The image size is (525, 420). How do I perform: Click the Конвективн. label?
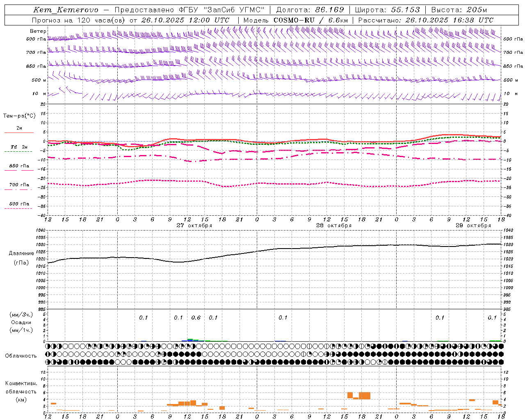click(21, 383)
